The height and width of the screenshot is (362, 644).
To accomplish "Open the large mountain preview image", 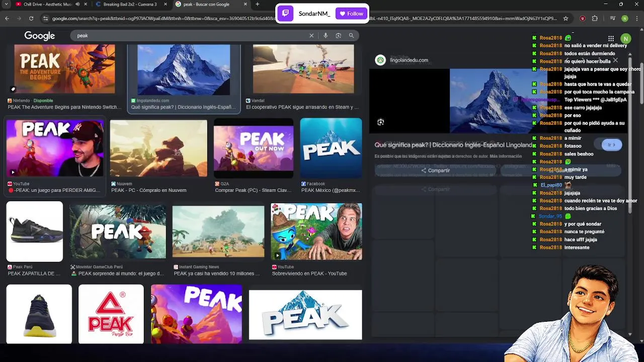I will (498, 101).
